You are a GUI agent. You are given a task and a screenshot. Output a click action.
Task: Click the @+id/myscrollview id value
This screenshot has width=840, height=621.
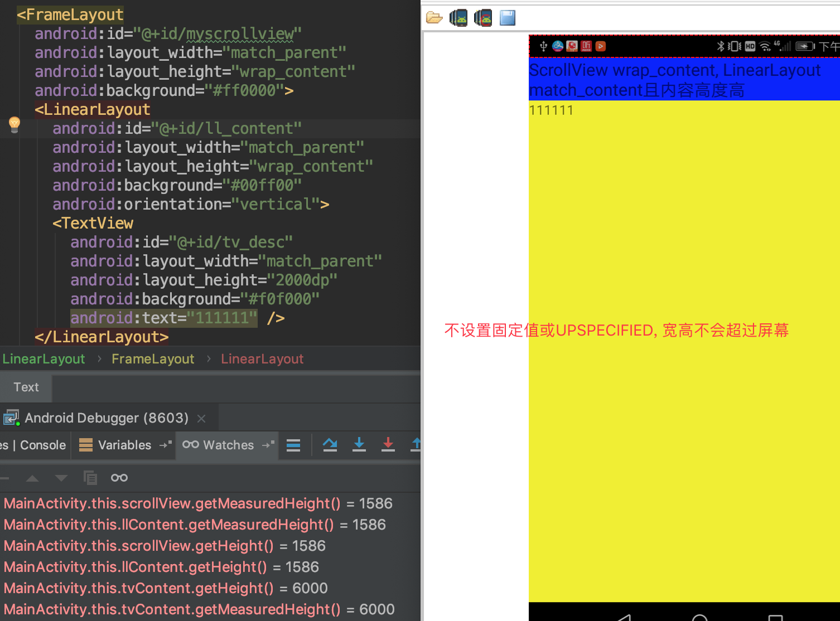click(x=218, y=34)
